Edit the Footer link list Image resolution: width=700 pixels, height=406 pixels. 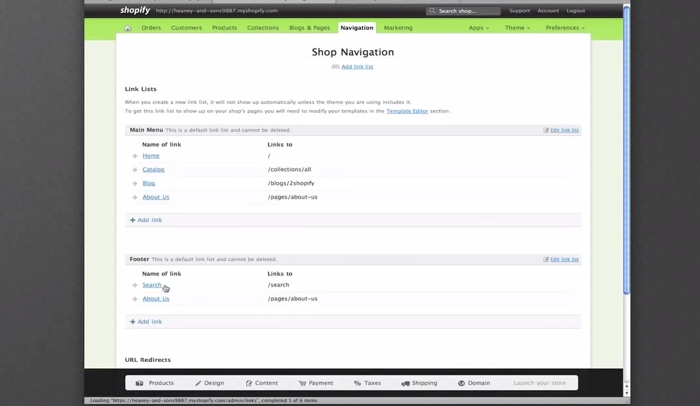tap(564, 259)
